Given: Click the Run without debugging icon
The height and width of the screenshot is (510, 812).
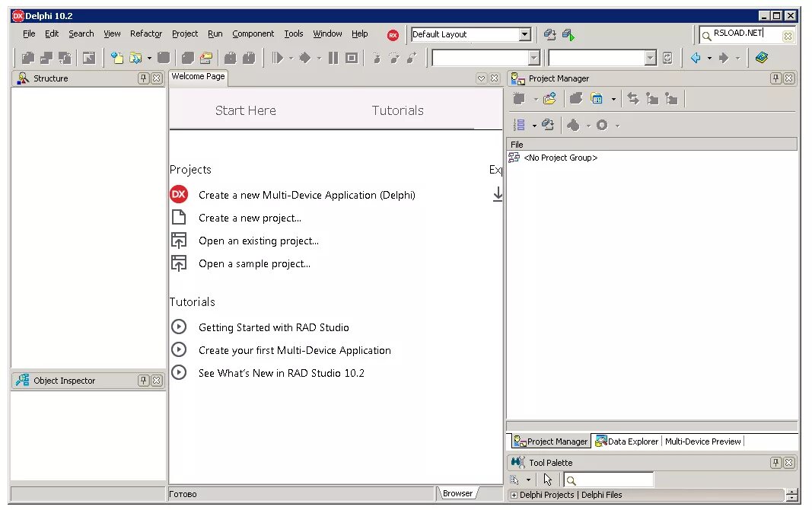Looking at the screenshot, I should click(278, 58).
